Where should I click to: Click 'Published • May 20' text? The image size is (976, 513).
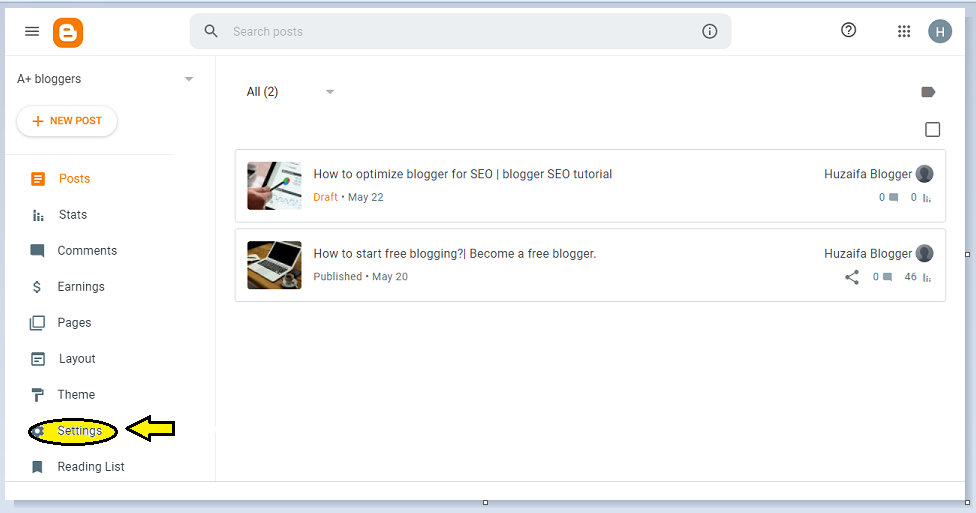pos(360,276)
